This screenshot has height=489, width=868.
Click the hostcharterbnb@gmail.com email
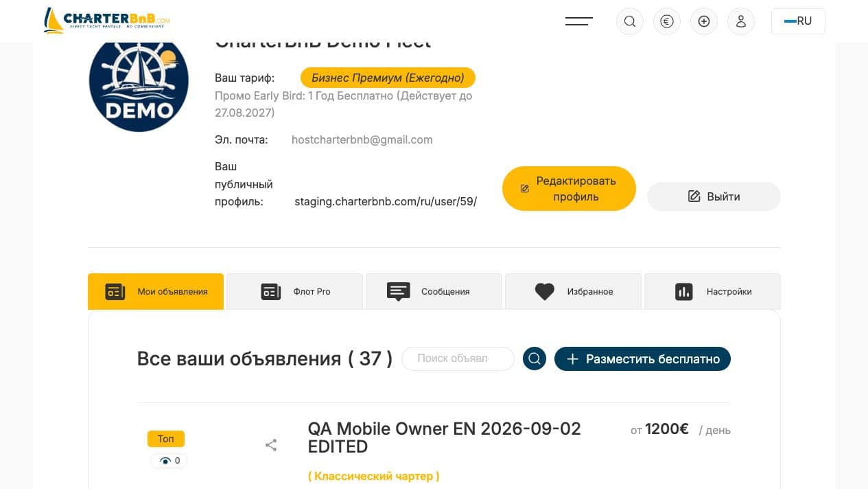[x=362, y=139]
